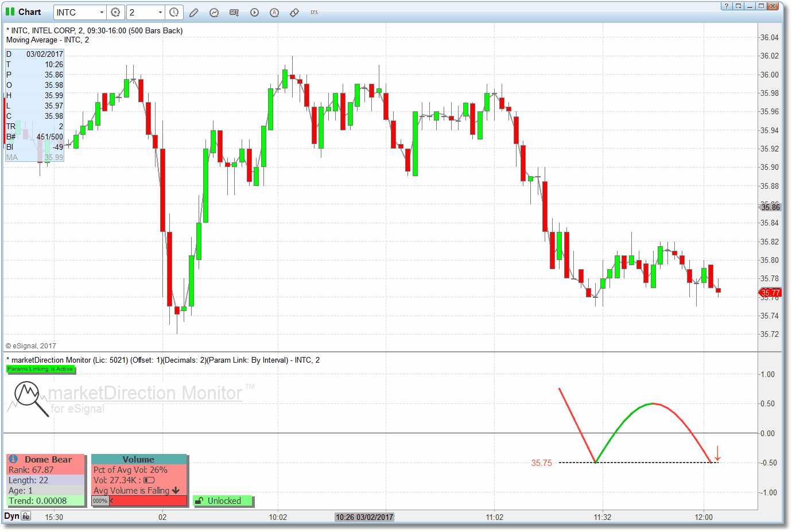Screen dimensions: 792x532
Task: Click the Dyn scaling lock icon
Action: click(26, 516)
